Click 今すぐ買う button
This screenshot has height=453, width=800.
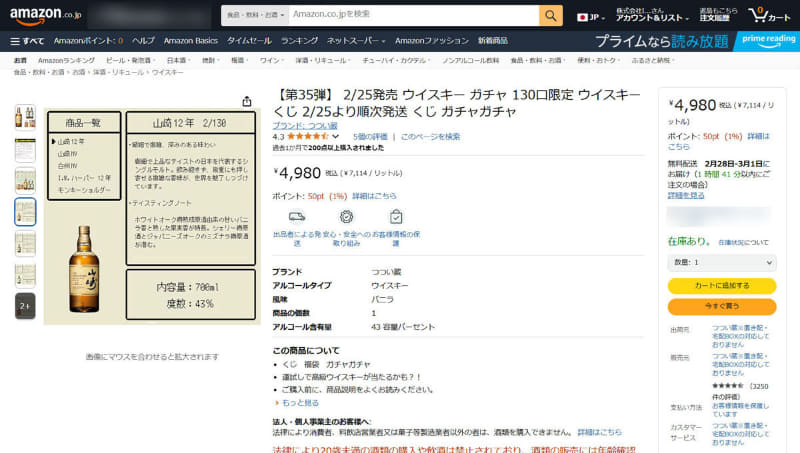[721, 305]
